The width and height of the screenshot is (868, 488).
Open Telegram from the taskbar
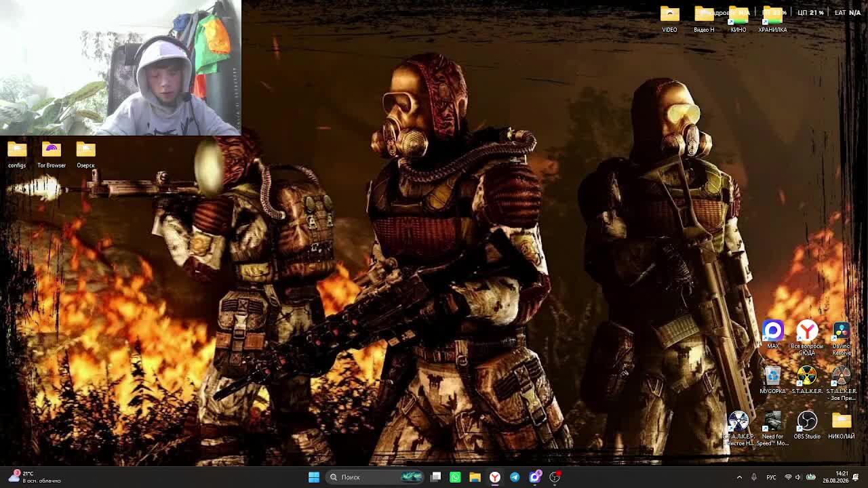(x=515, y=477)
